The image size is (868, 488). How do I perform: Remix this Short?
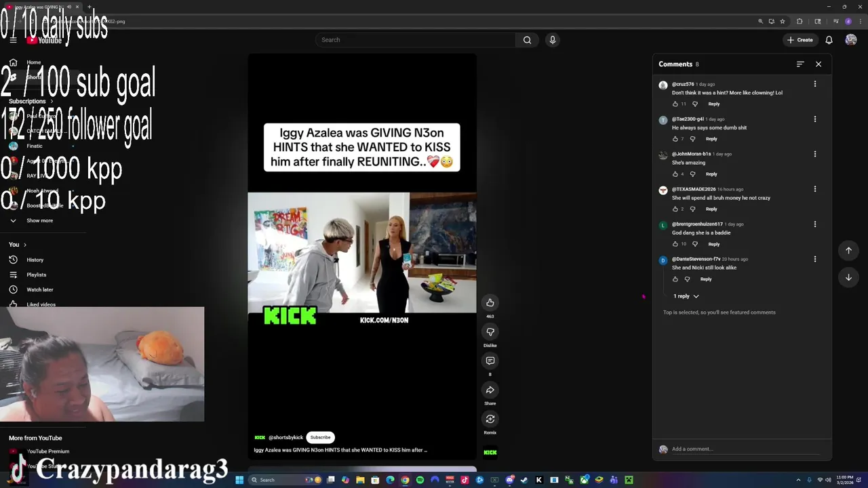490,419
